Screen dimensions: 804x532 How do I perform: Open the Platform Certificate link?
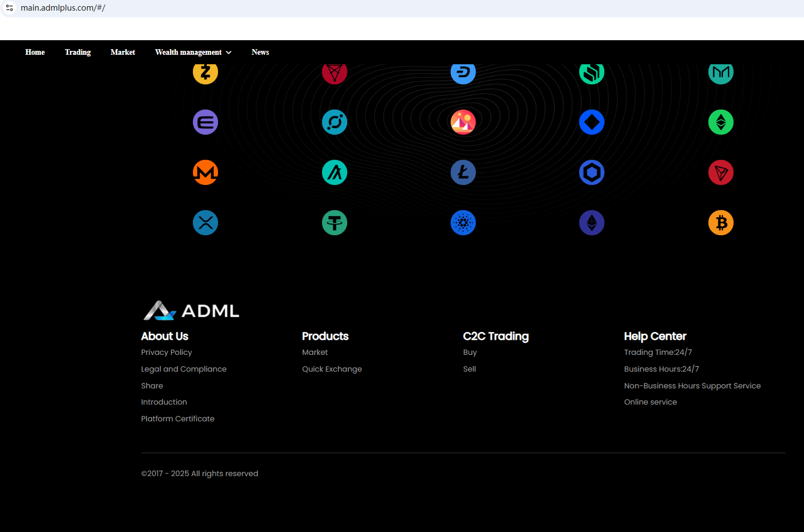[x=178, y=419]
